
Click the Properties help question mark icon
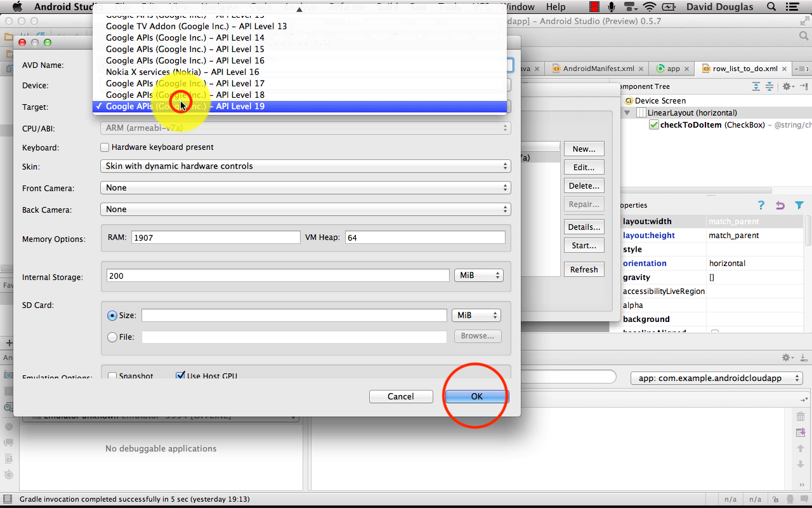click(761, 205)
